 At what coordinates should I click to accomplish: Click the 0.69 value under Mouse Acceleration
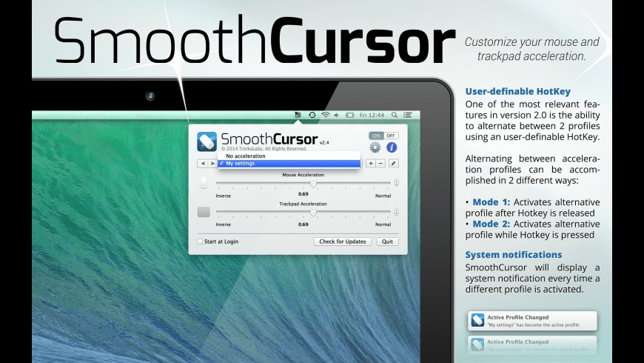click(x=303, y=194)
